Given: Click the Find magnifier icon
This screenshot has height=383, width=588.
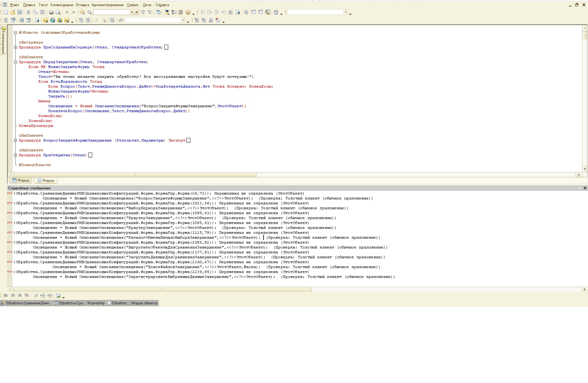Looking at the screenshot, I should click(x=90, y=12).
